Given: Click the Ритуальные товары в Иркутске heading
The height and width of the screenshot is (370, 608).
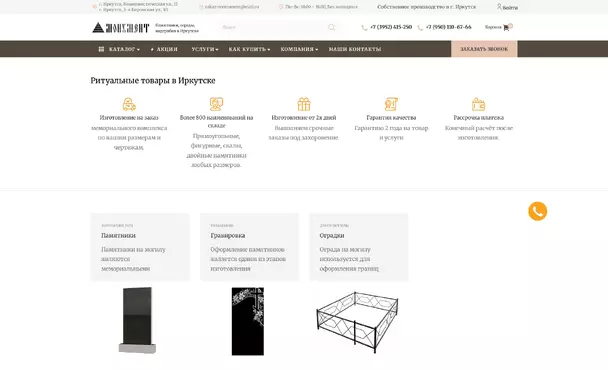Looking at the screenshot, I should [153, 81].
